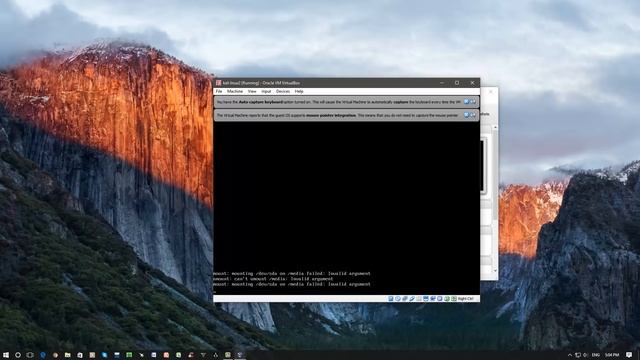640x360 pixels.
Task: Click the running VirtualBox VM taskbar icon
Action: pos(240,355)
